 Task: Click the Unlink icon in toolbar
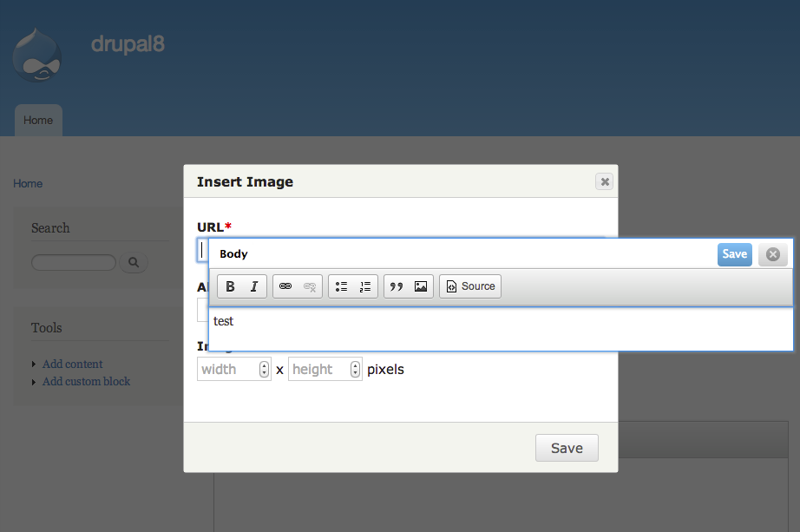click(x=310, y=286)
